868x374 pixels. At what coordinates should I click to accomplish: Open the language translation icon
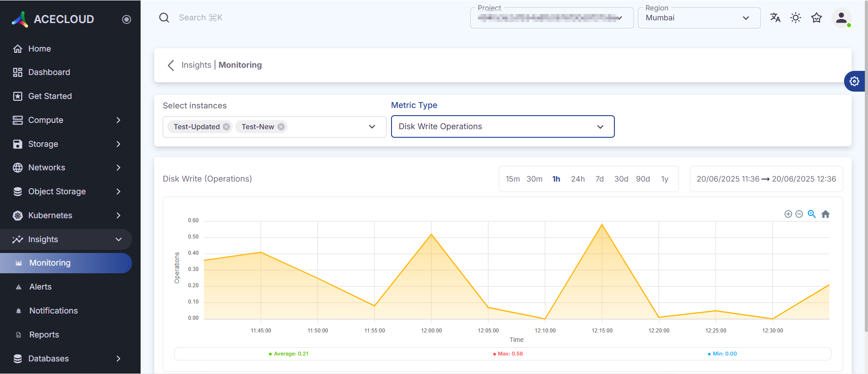point(775,18)
